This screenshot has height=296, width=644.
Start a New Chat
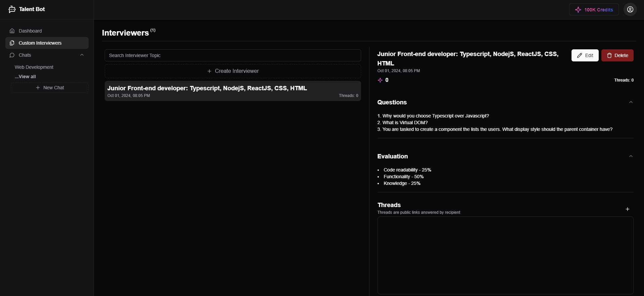tap(50, 88)
